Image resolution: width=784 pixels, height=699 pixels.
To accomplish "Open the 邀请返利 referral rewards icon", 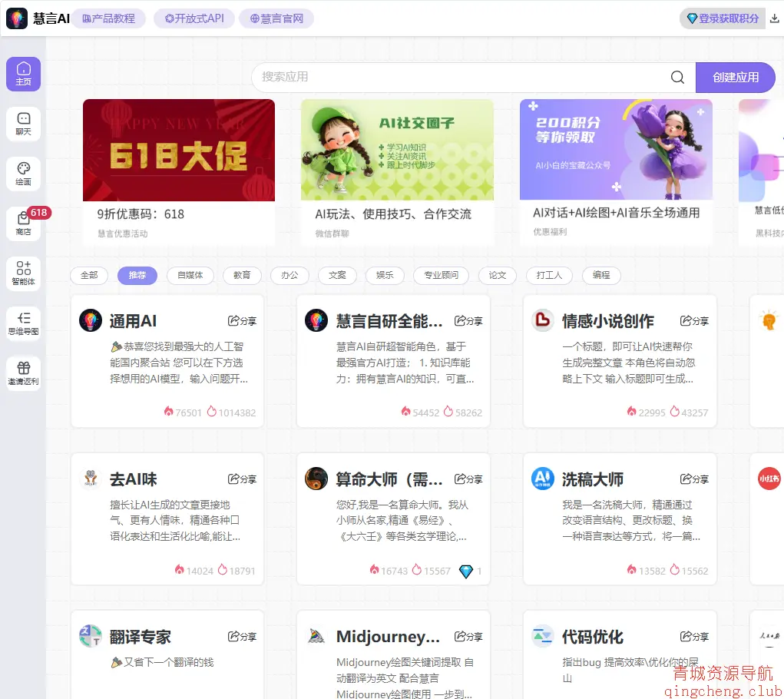I will click(23, 373).
